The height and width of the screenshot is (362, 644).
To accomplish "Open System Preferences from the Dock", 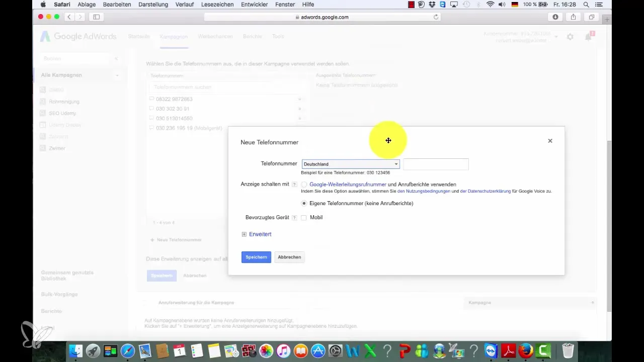I will click(x=335, y=350).
